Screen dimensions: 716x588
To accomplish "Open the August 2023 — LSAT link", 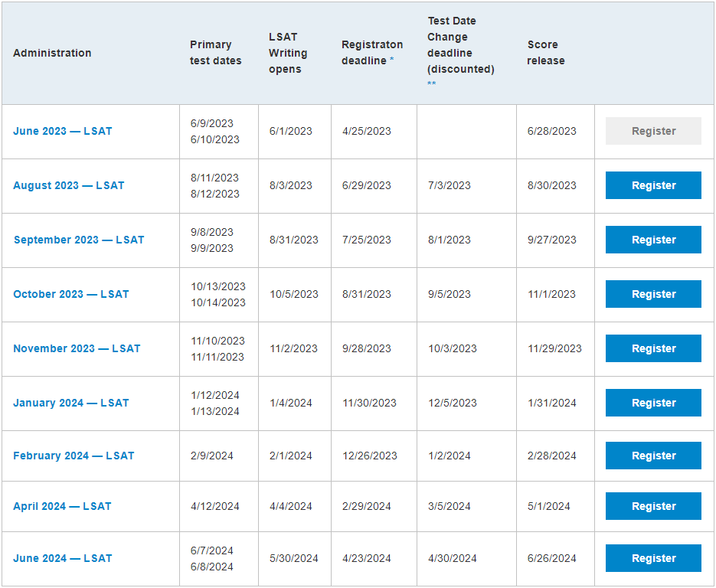I will coord(68,185).
